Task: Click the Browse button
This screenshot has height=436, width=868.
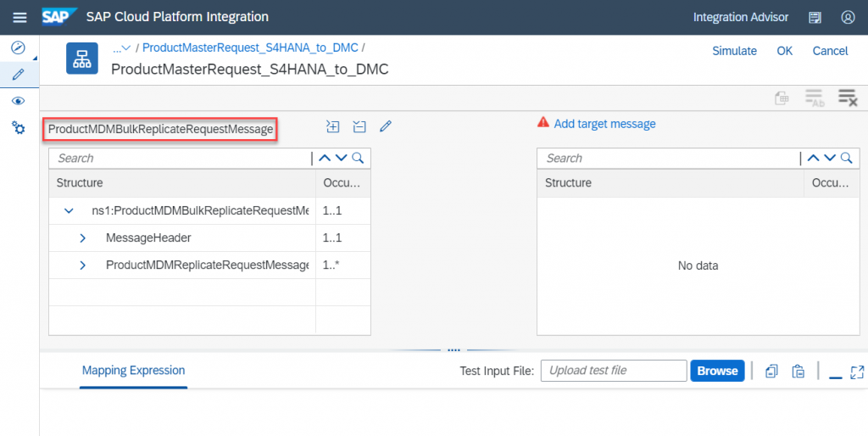Action: [717, 371]
